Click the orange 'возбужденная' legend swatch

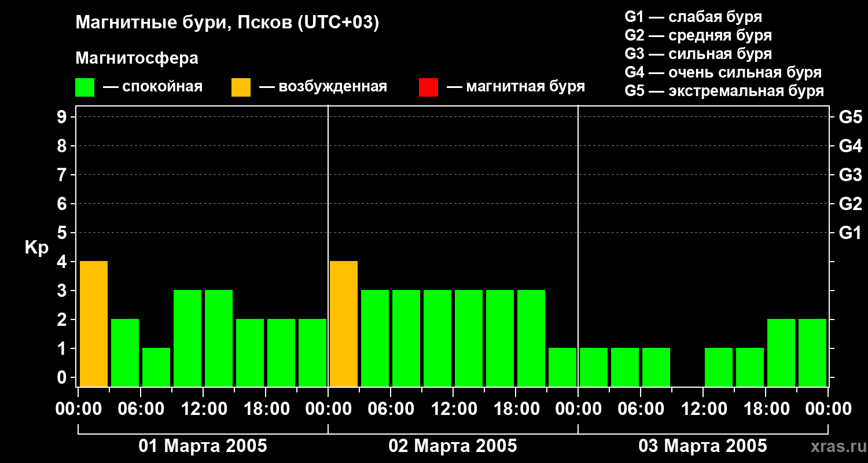[241, 87]
